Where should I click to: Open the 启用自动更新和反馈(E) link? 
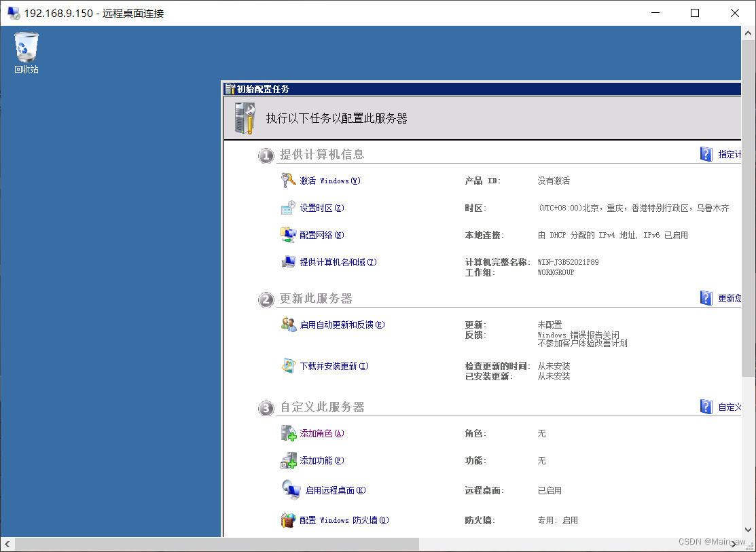pyautogui.click(x=342, y=325)
